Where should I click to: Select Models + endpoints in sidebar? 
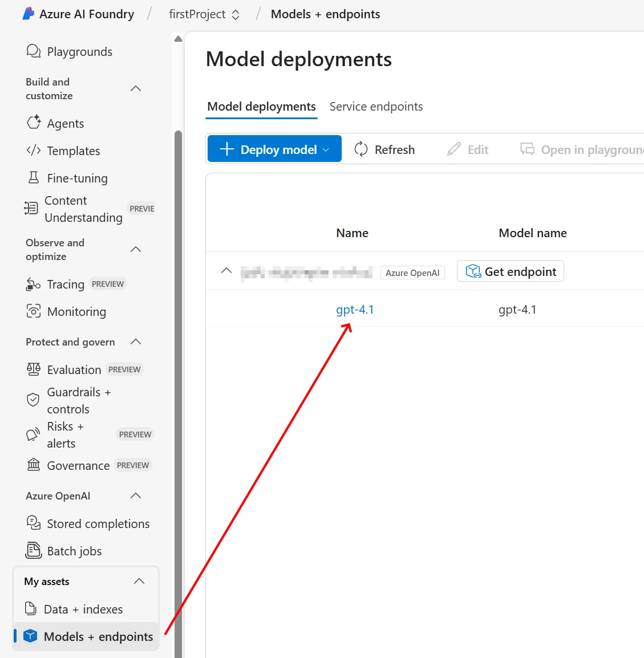click(86, 636)
